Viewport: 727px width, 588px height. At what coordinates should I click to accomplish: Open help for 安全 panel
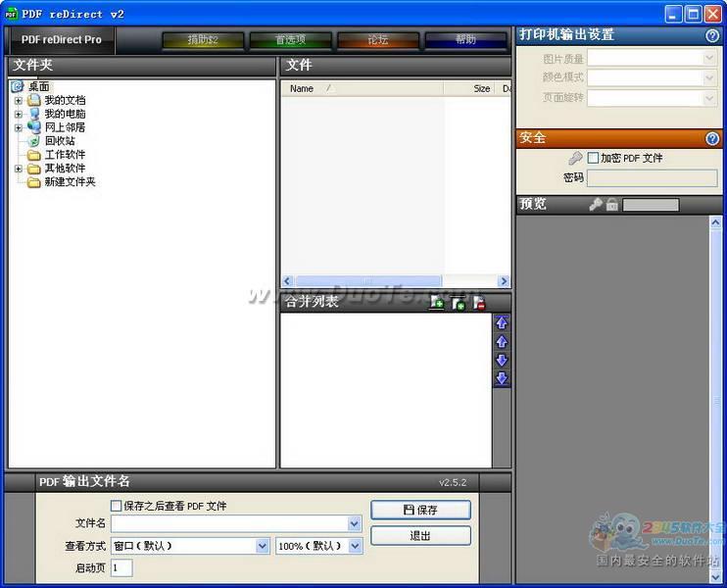click(x=712, y=138)
